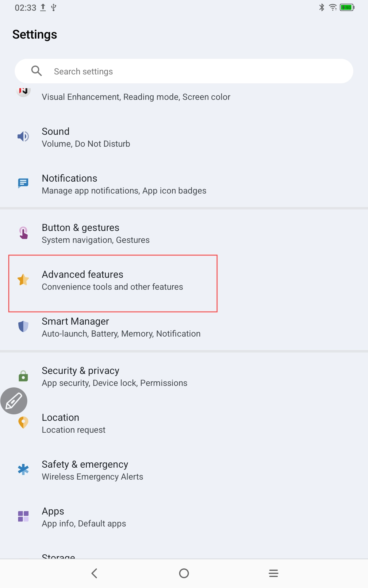Tap the Safety & emergency asterisk icon

23,469
